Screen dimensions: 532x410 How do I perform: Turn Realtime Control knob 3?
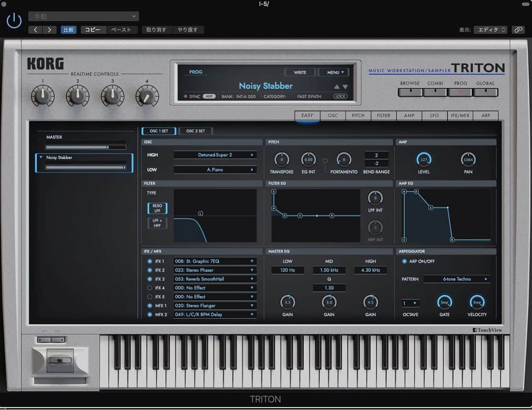pyautogui.click(x=113, y=96)
